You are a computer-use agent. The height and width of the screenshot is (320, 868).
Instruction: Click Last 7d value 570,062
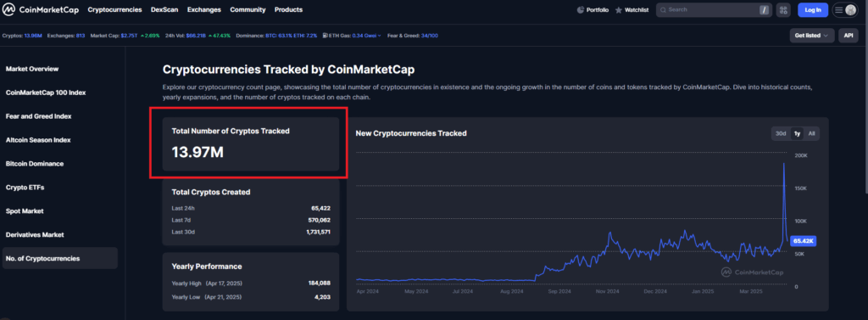click(x=320, y=220)
